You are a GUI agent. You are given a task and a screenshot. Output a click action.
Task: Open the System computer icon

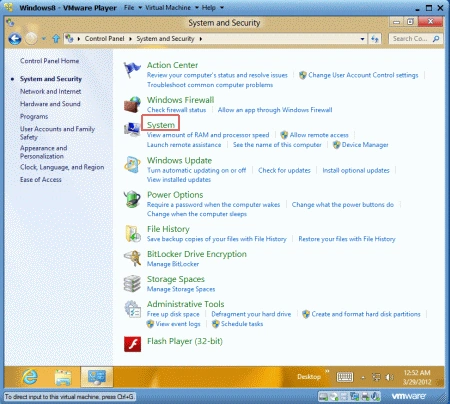[132, 130]
